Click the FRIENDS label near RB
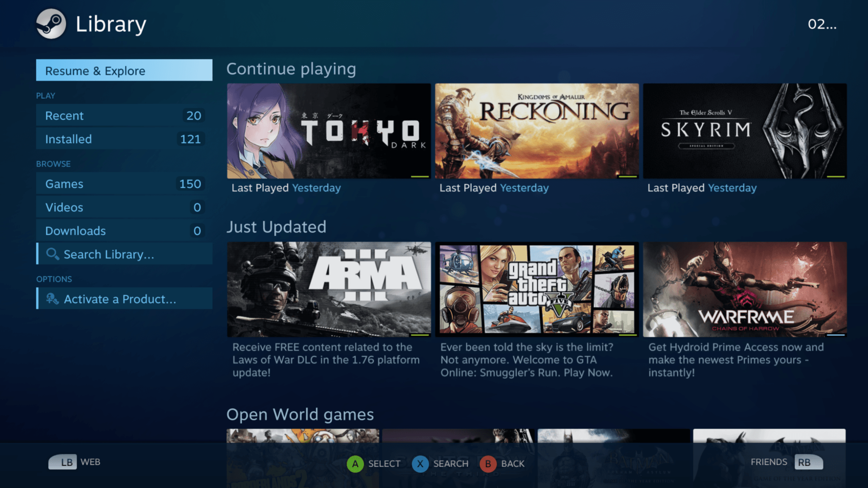This screenshot has width=868, height=488. [769, 462]
